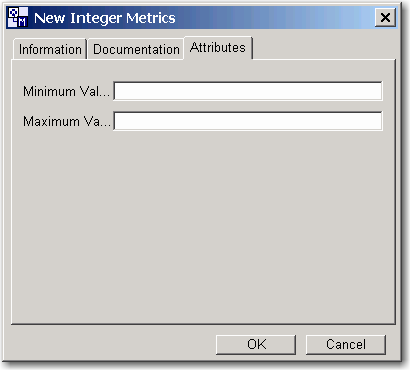Click the gap between OK and Cancel buttons
The width and height of the screenshot is (410, 370).
point(301,344)
